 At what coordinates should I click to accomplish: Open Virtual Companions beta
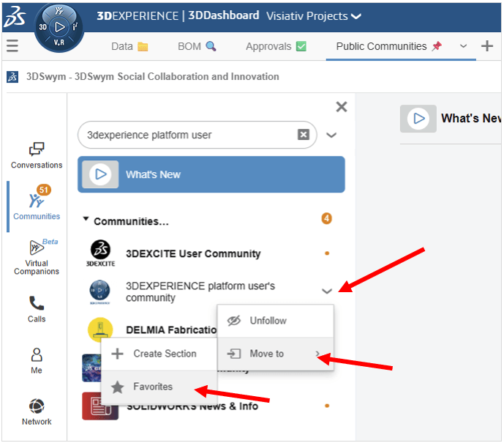click(x=37, y=257)
